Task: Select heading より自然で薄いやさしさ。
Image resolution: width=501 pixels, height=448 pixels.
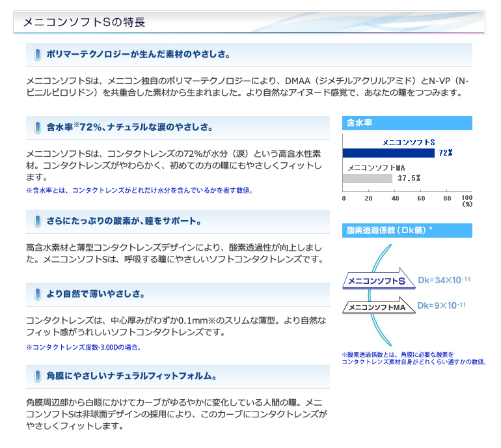Action: [x=96, y=294]
